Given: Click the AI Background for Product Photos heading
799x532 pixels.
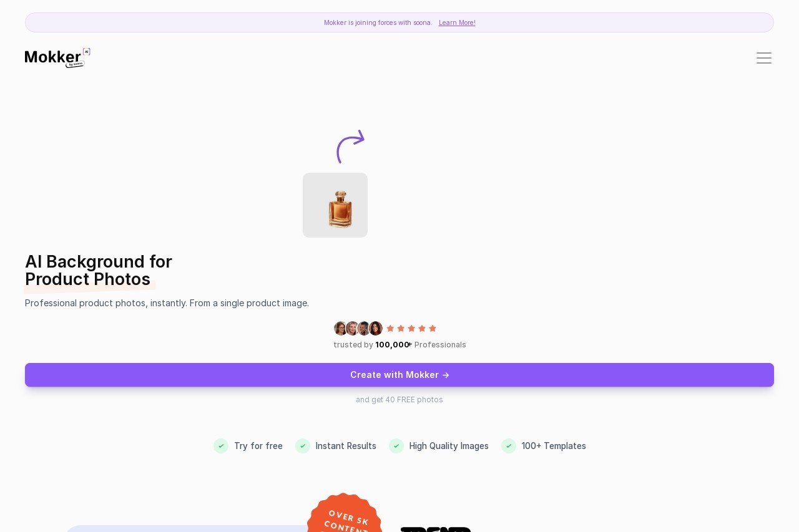Looking at the screenshot, I should pyautogui.click(x=99, y=271).
